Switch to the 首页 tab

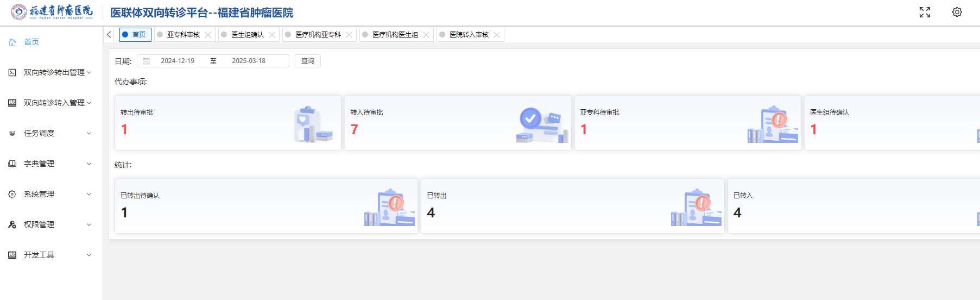(135, 35)
